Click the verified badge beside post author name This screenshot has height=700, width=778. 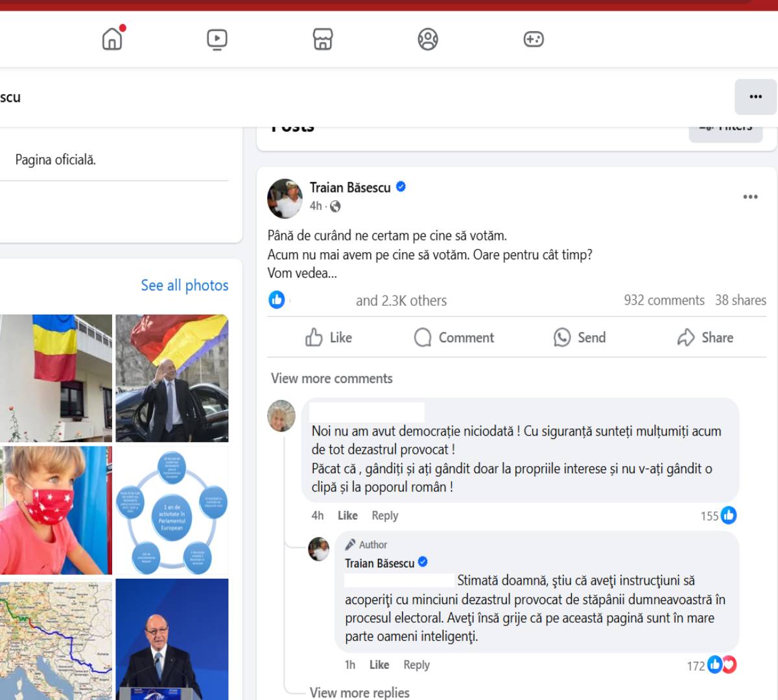pos(401,187)
